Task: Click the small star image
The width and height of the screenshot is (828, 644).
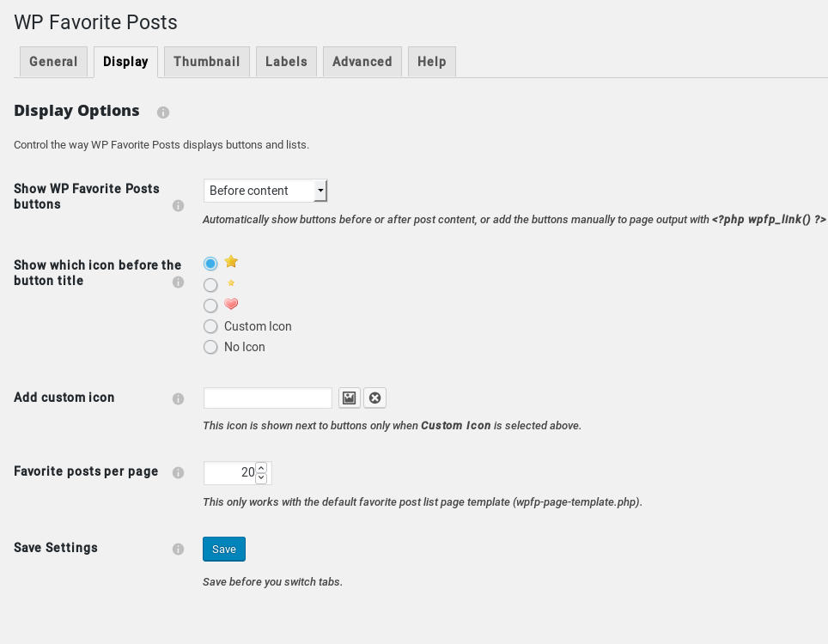Action: pos(231,283)
